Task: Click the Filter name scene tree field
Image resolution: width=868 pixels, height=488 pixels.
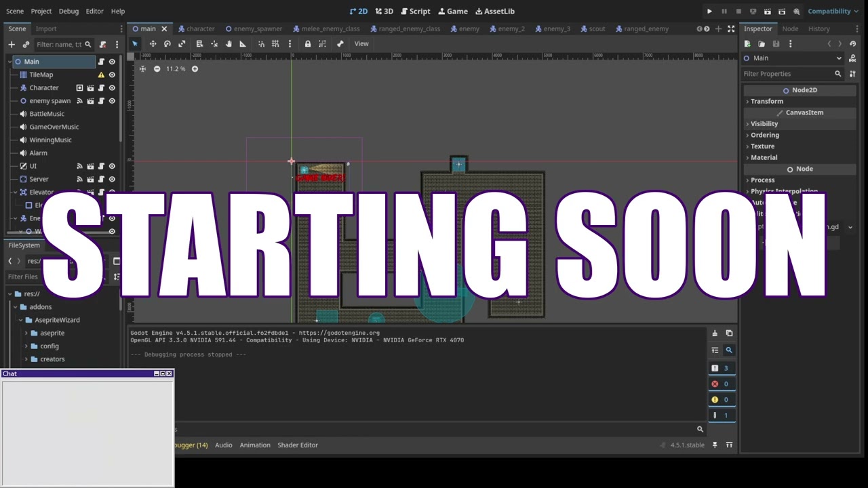Action: click(64, 45)
